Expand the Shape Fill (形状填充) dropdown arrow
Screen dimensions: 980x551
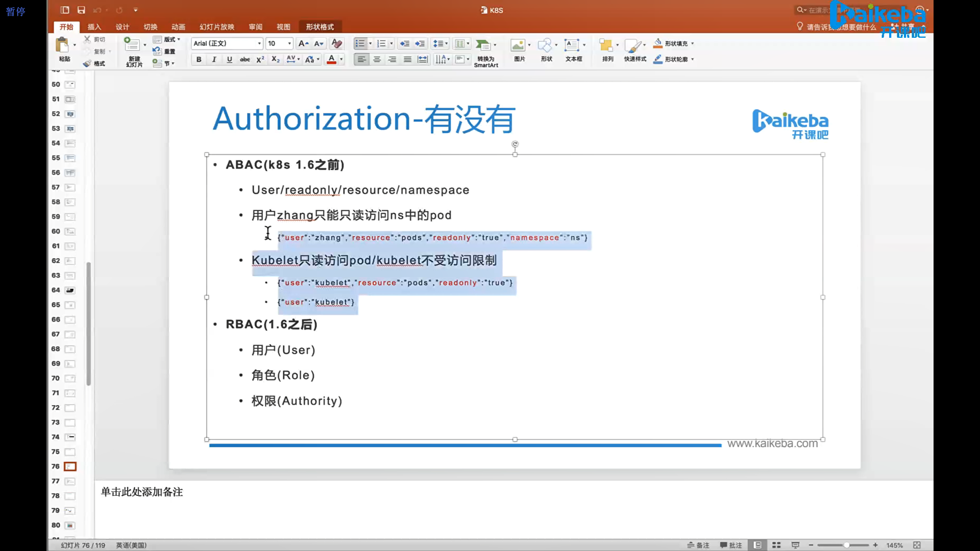point(693,44)
